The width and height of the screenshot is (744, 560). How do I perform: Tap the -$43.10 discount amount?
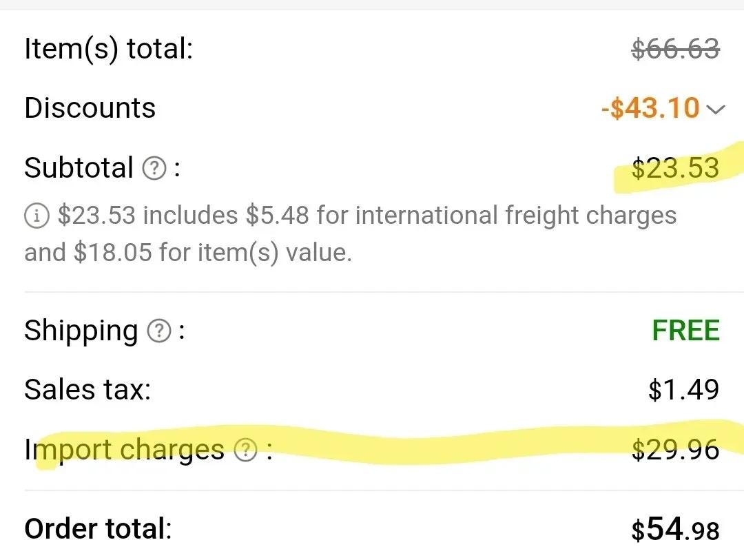tap(650, 107)
